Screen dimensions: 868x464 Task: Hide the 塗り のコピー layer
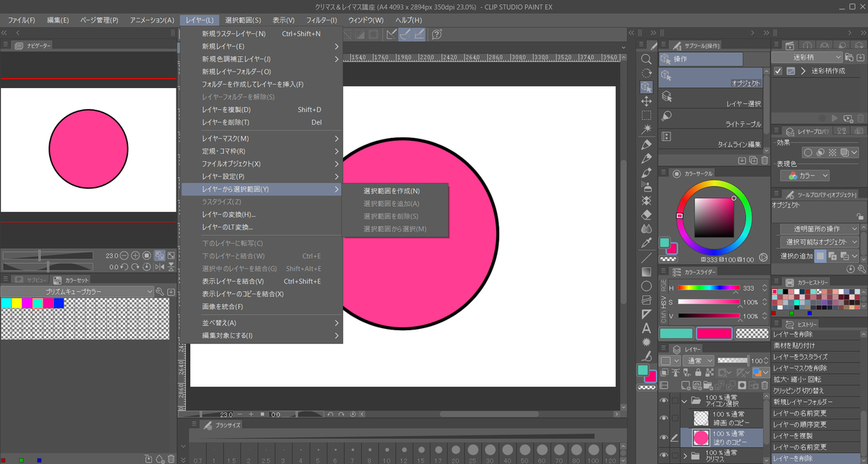point(664,437)
